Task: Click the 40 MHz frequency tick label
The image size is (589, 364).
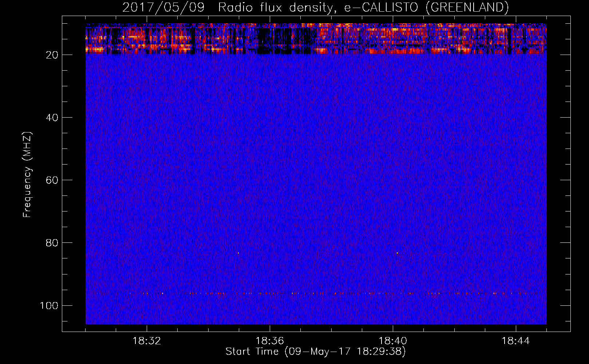Action: pyautogui.click(x=52, y=118)
